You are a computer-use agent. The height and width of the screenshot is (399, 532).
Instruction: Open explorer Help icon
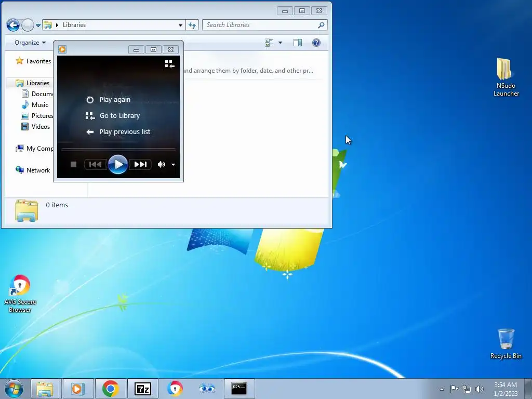click(x=316, y=43)
